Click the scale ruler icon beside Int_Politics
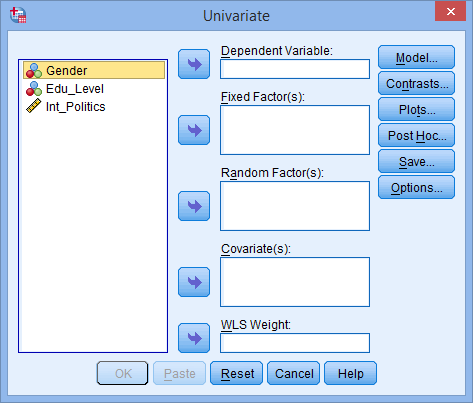473x403 pixels. point(34,106)
